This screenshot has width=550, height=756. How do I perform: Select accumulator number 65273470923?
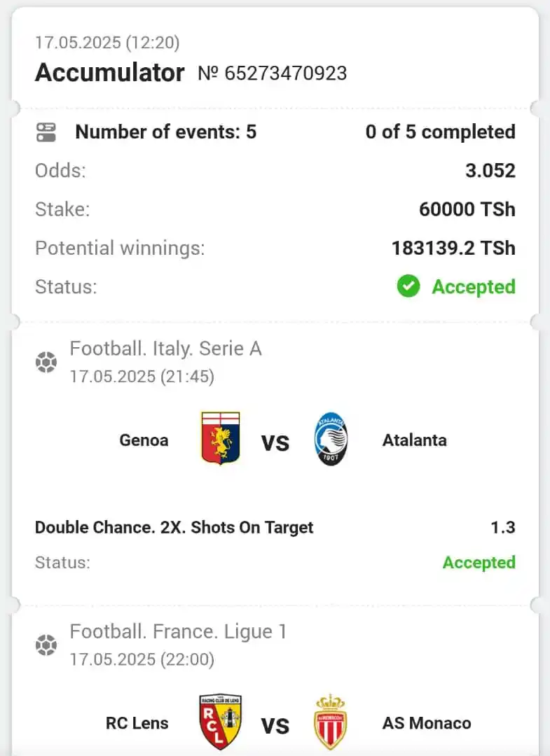pyautogui.click(x=273, y=73)
